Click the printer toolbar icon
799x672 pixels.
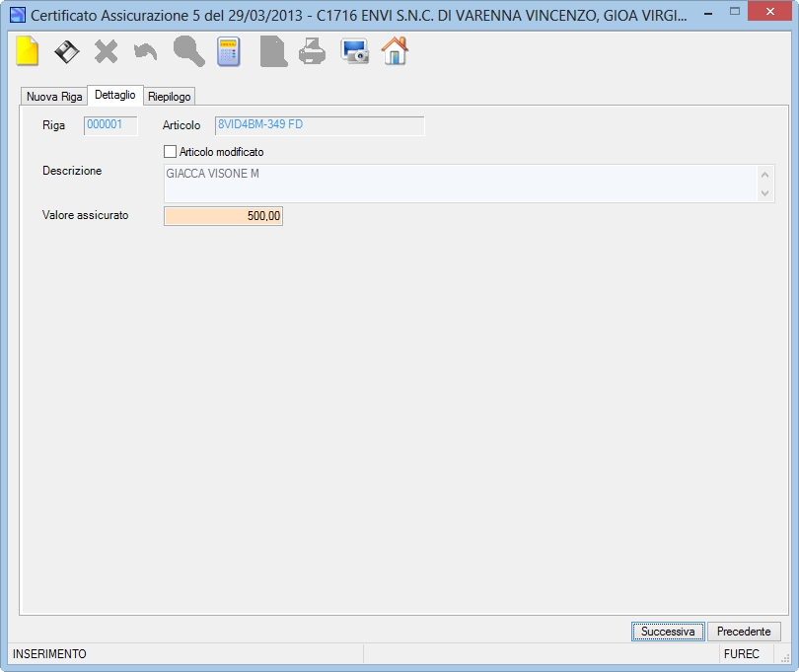(x=312, y=51)
